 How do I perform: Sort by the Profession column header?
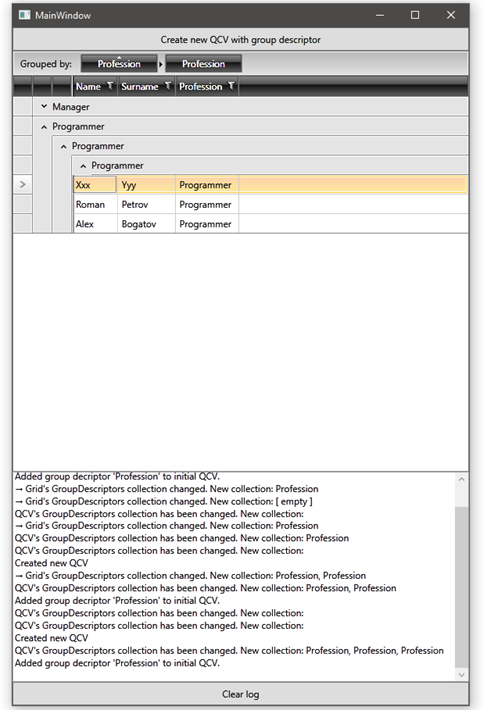(x=201, y=86)
